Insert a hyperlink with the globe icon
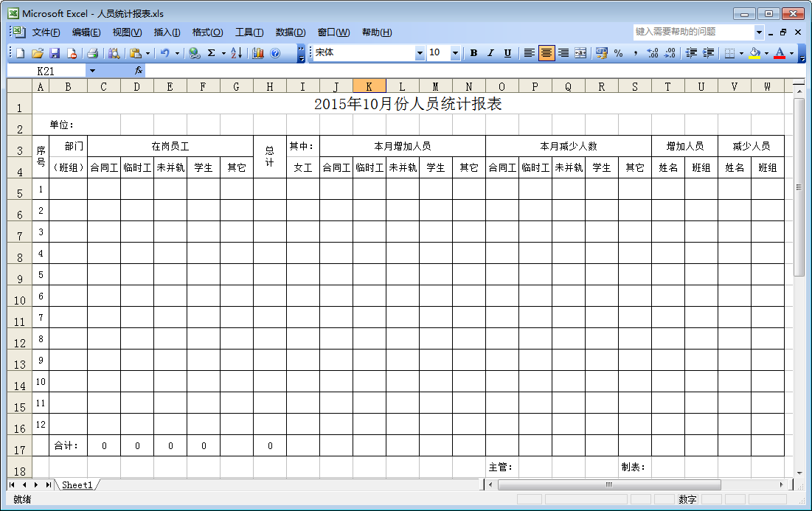Viewport: 812px width, 511px height. pyautogui.click(x=195, y=53)
